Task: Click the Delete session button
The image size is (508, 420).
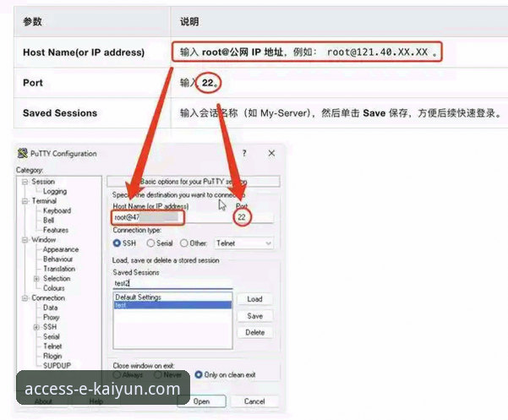Action: click(x=255, y=333)
